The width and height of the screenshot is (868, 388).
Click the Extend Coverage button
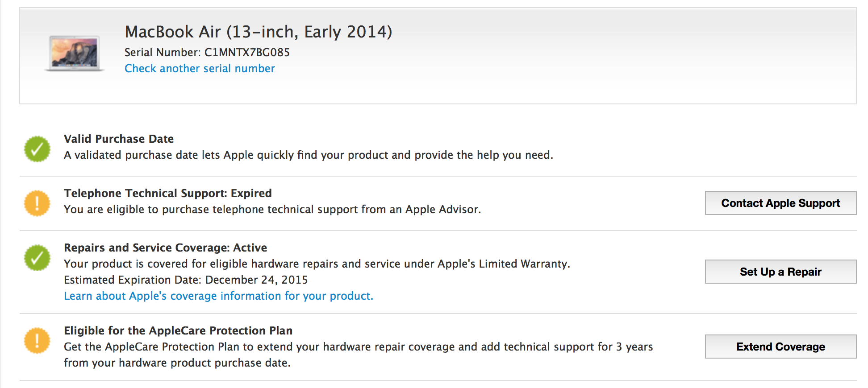pyautogui.click(x=780, y=347)
